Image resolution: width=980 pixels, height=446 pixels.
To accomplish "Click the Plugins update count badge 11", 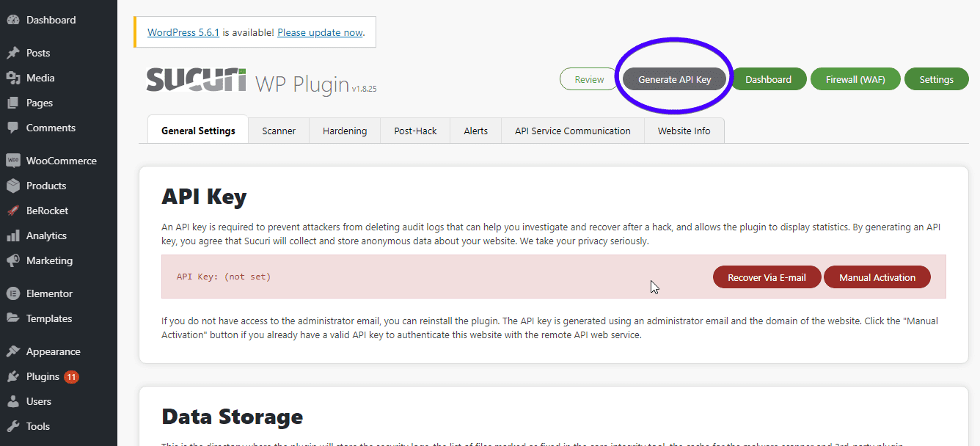I will point(71,377).
